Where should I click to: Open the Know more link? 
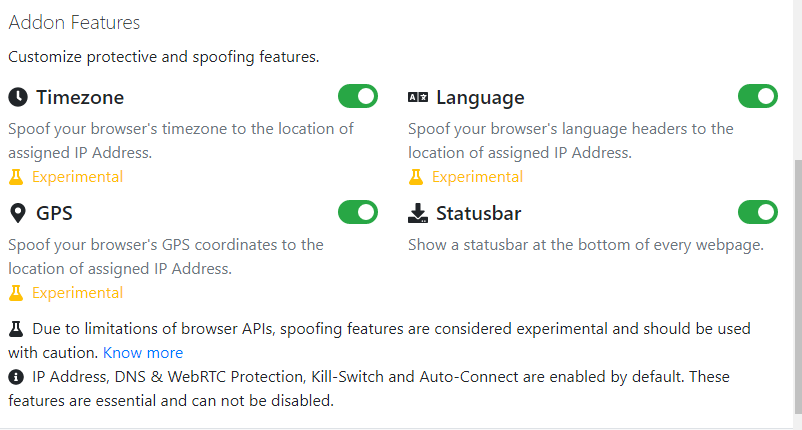[x=143, y=353]
